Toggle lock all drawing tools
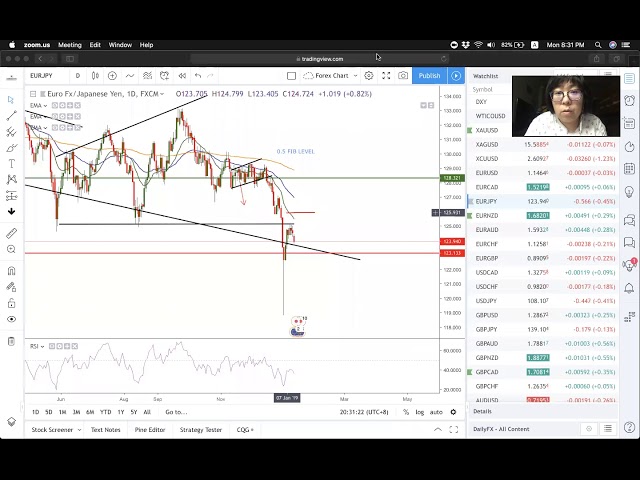The image size is (640, 480). point(11,303)
